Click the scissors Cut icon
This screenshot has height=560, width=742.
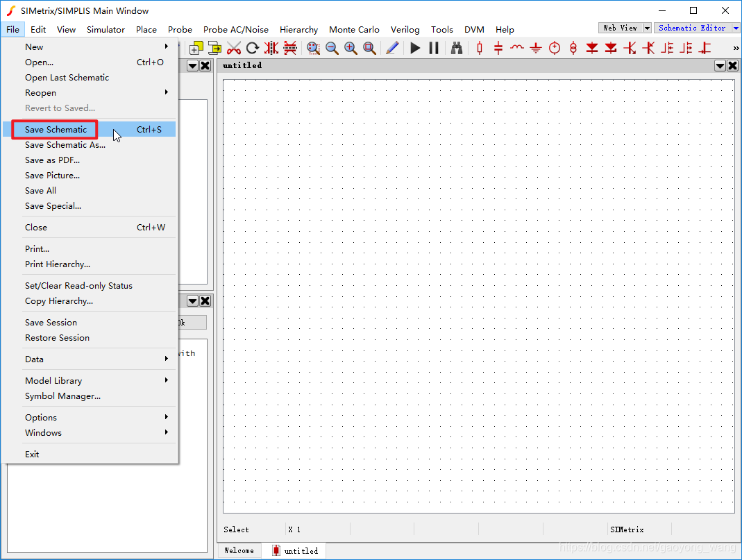[234, 48]
